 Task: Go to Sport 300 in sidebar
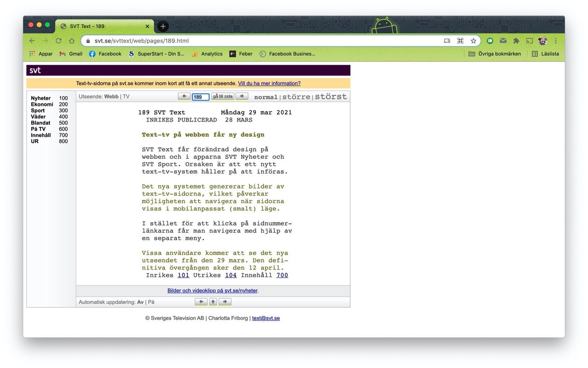[49, 111]
